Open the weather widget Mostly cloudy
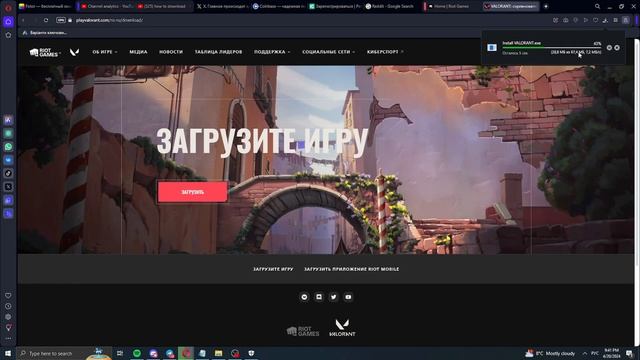The image size is (640, 360). coord(550,353)
